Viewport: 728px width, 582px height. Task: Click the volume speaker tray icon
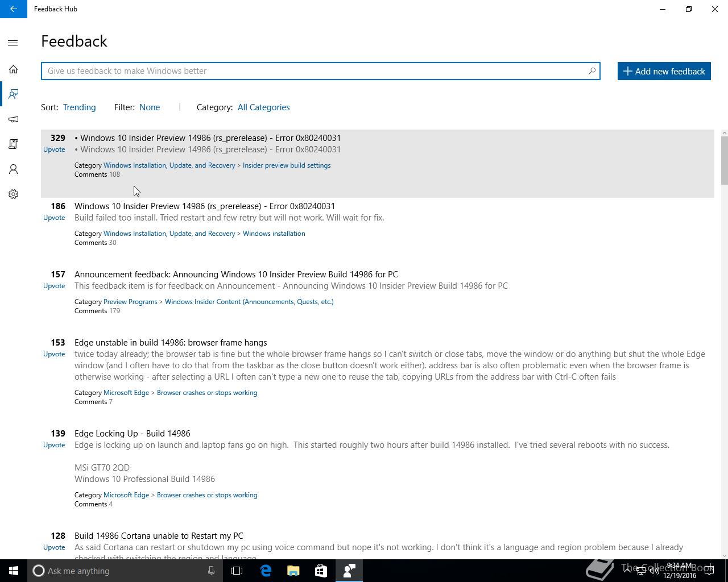[x=654, y=571]
